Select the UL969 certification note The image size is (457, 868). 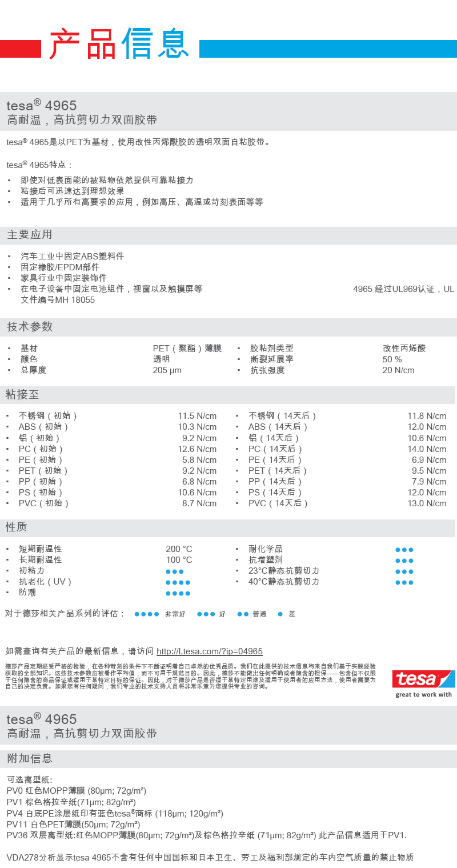click(404, 289)
